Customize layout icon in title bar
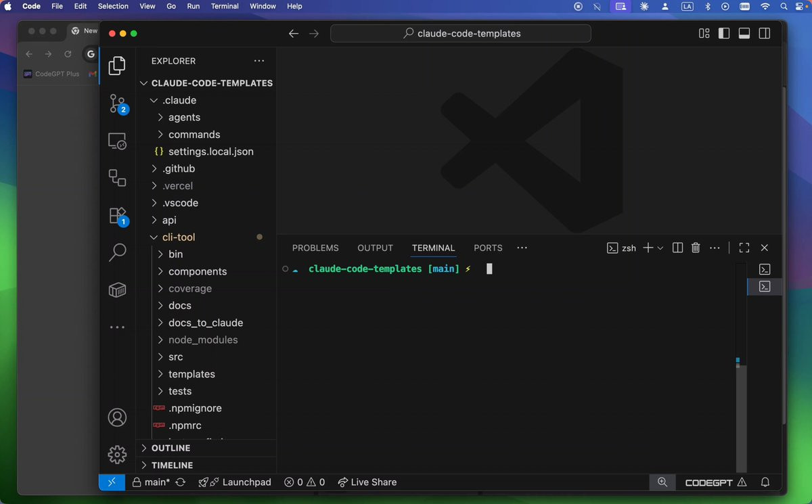The width and height of the screenshot is (812, 504). (x=704, y=33)
